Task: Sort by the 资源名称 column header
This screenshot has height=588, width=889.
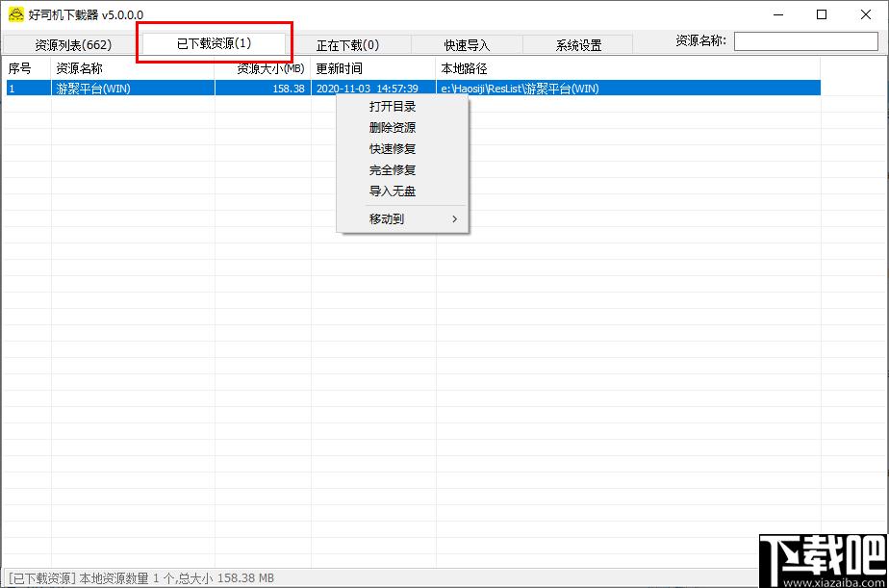Action: click(x=133, y=68)
